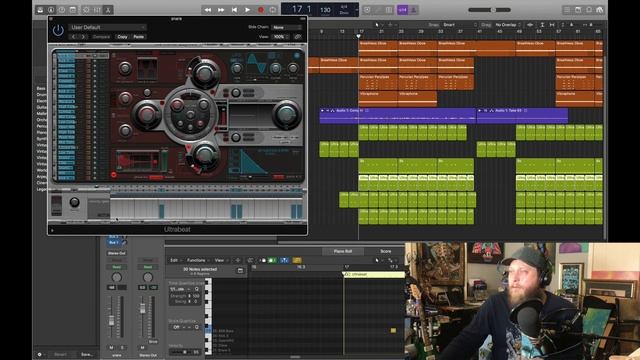The image size is (640, 360).
Task: Open the Editors scissors button
Action: coord(108,10)
